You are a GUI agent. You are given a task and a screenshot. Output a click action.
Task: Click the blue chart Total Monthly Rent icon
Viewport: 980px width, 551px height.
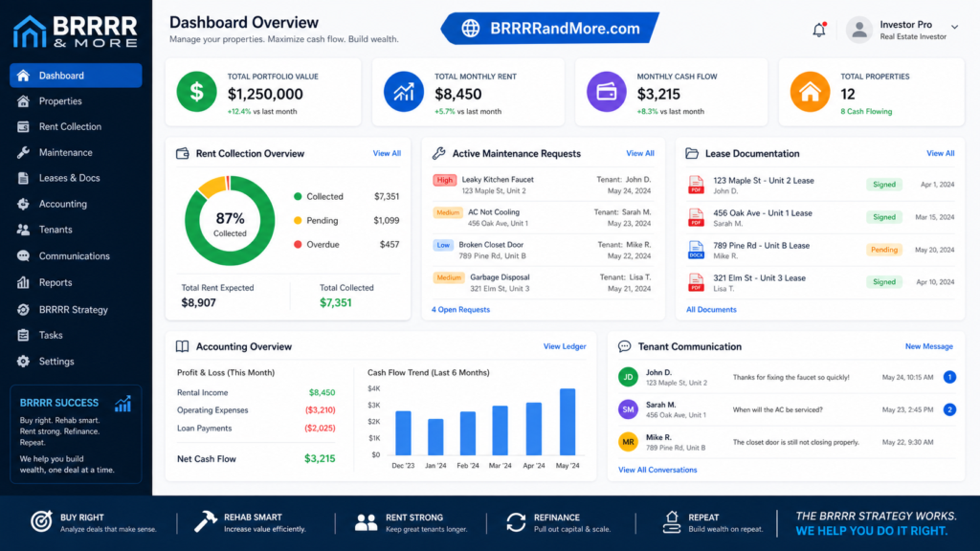point(404,92)
